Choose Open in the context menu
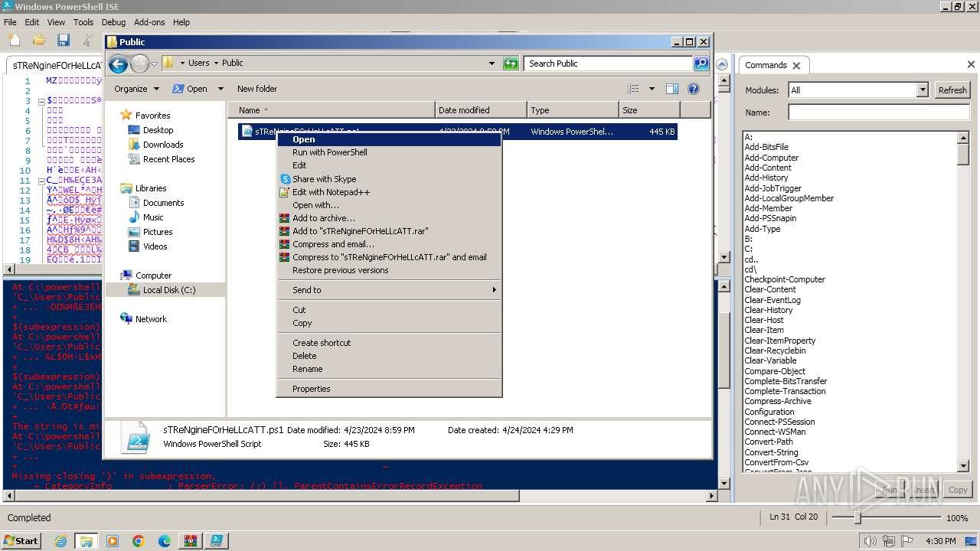 pos(388,139)
